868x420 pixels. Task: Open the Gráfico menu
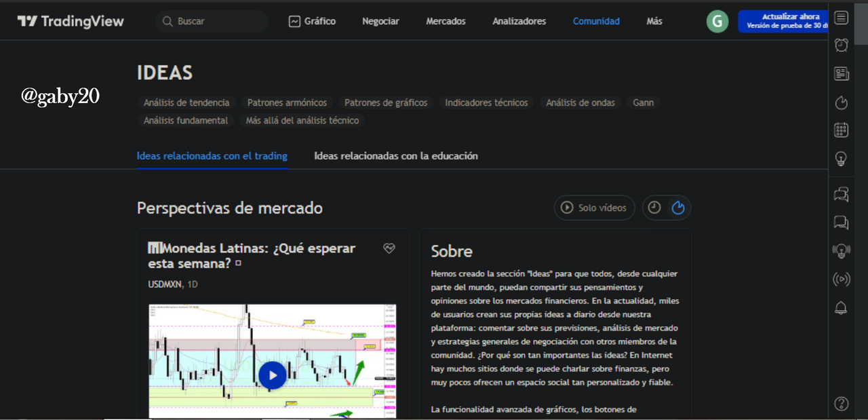312,21
